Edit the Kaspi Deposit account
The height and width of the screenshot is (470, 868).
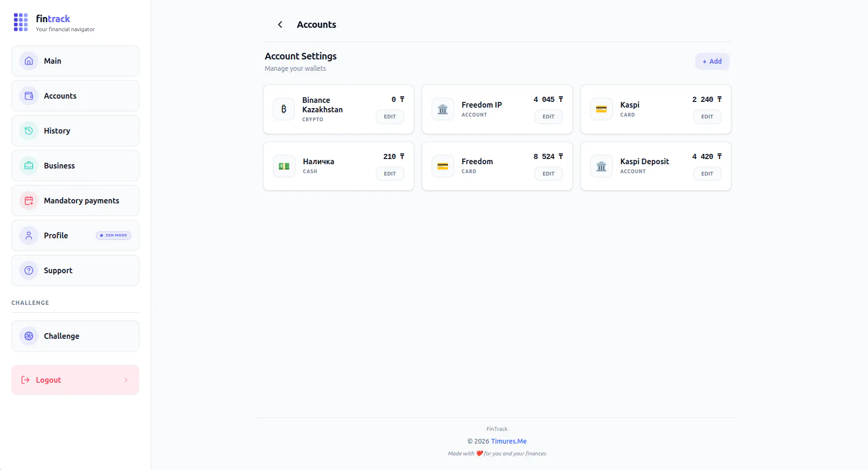(707, 174)
